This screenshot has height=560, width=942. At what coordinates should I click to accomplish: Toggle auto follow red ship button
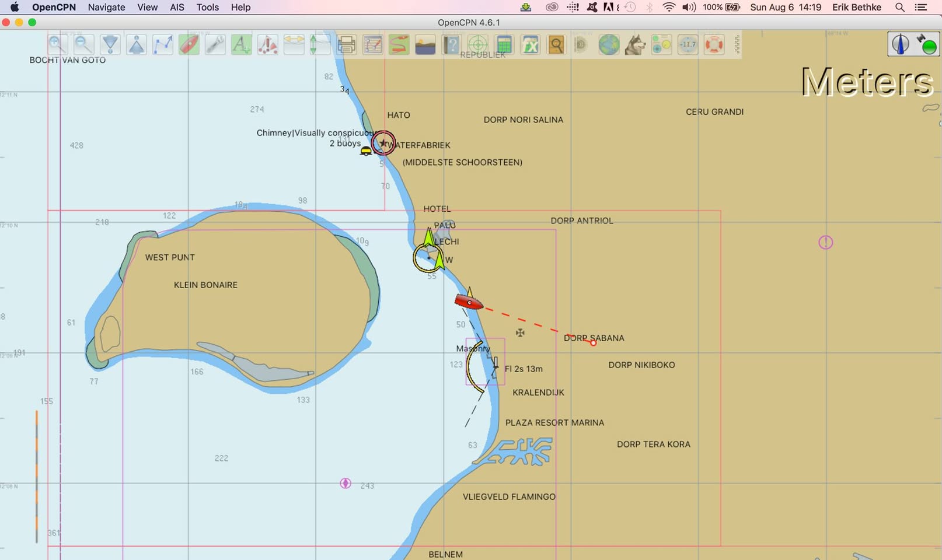[189, 44]
